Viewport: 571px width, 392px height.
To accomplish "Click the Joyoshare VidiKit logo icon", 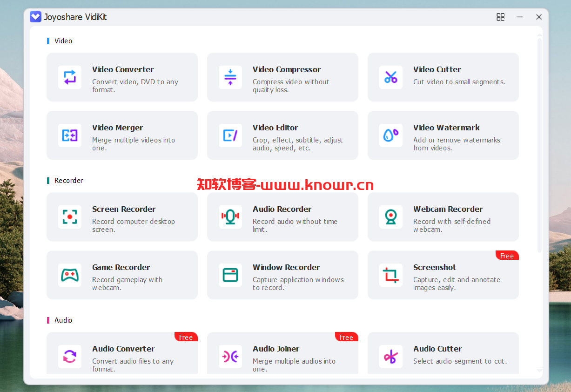I will (x=36, y=17).
